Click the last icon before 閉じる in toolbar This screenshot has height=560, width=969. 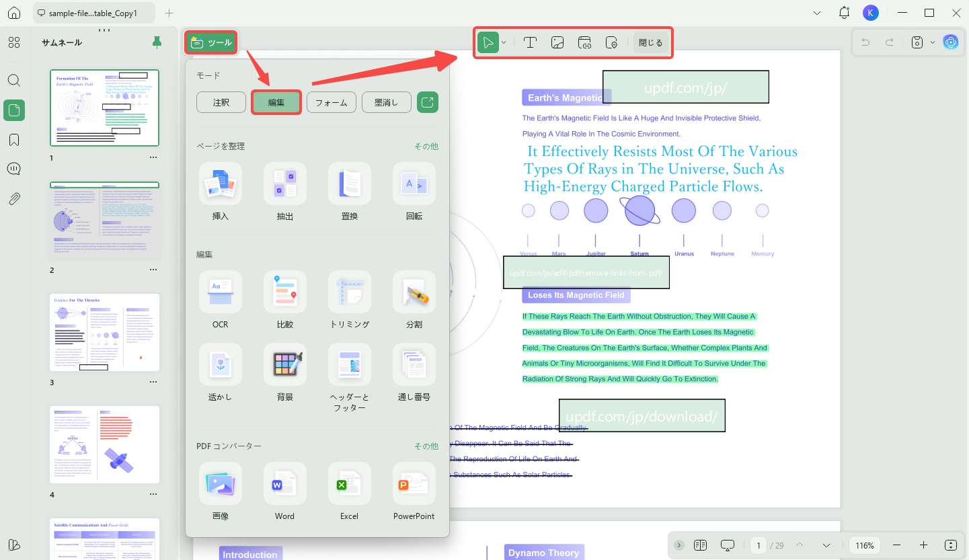click(x=611, y=43)
